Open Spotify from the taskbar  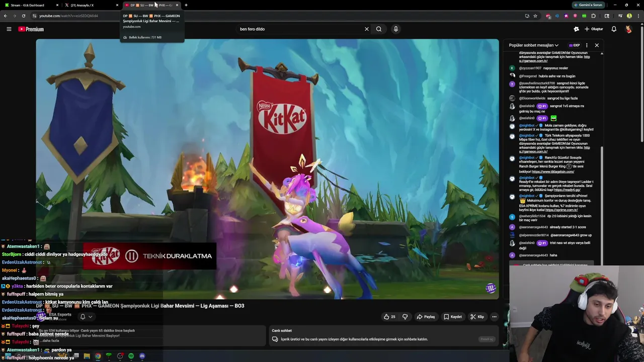131,356
